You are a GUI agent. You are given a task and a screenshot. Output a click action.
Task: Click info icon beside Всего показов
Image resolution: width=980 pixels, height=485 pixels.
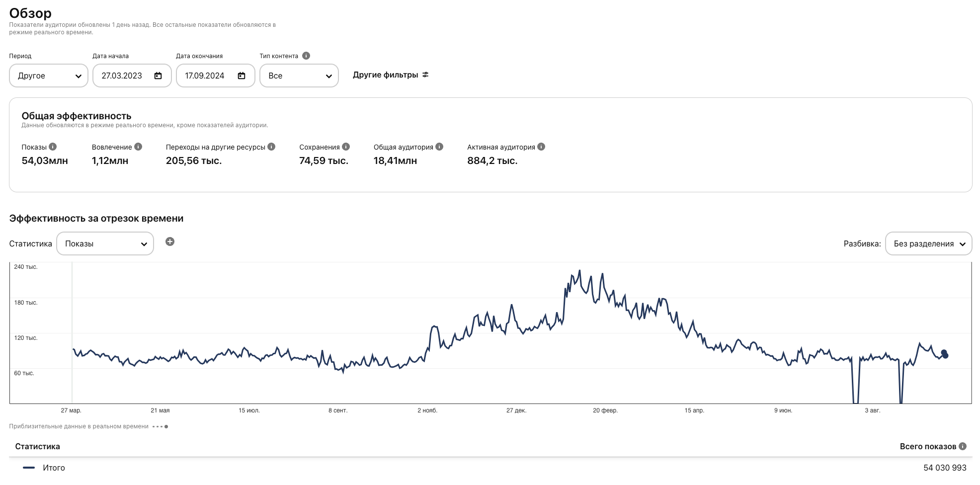(x=963, y=446)
